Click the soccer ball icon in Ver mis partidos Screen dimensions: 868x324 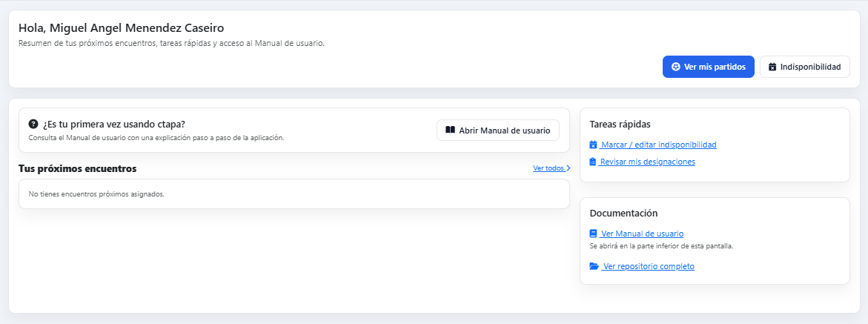click(x=675, y=67)
